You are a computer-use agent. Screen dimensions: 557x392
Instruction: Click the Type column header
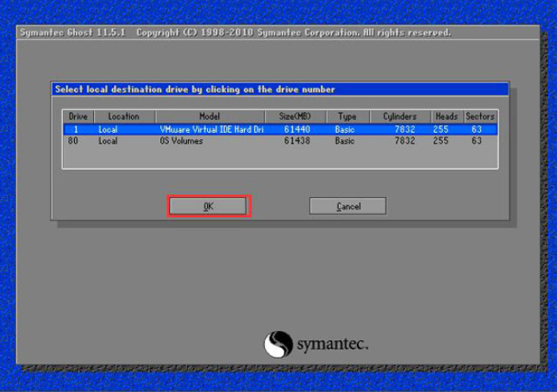coord(347,116)
